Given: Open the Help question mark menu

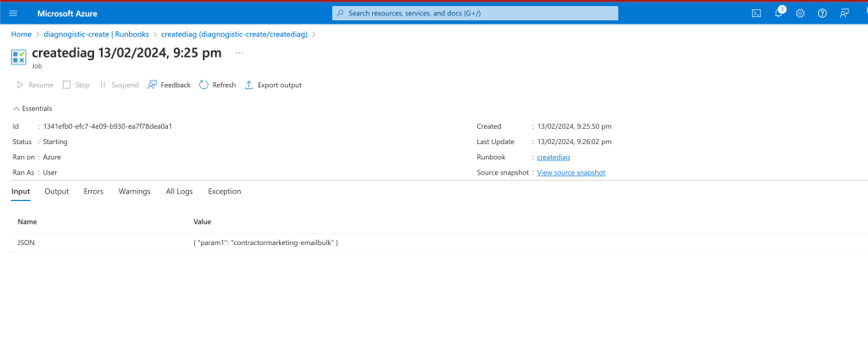Looking at the screenshot, I should pos(822,14).
